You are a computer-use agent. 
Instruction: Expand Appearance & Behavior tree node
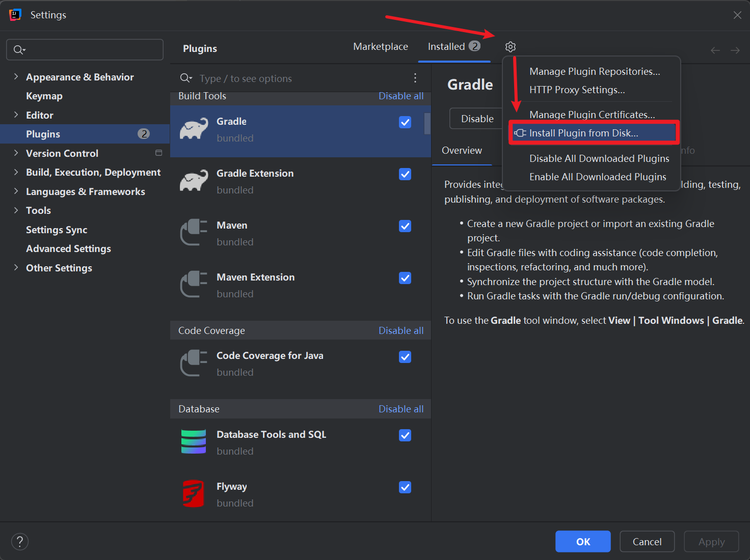pyautogui.click(x=16, y=76)
